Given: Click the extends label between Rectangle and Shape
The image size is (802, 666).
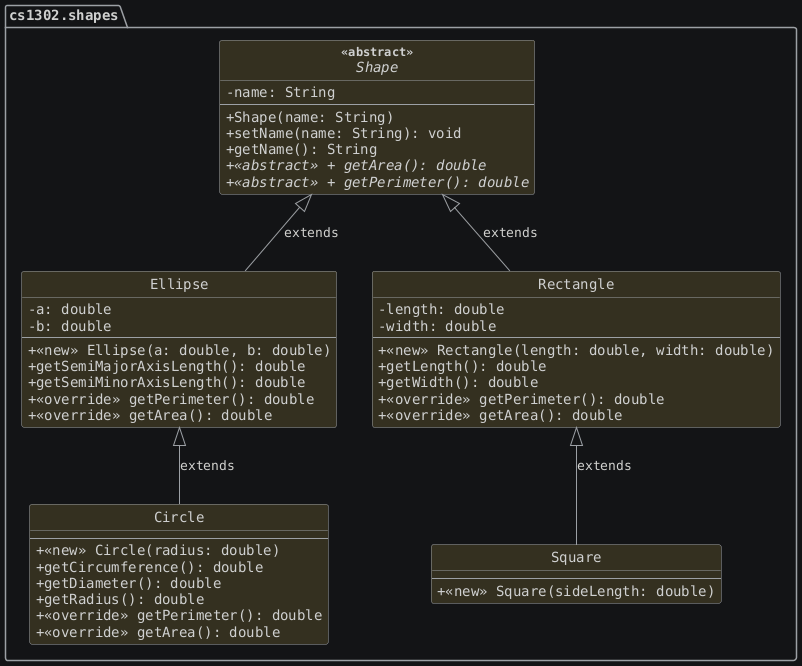Looking at the screenshot, I should 510,233.
